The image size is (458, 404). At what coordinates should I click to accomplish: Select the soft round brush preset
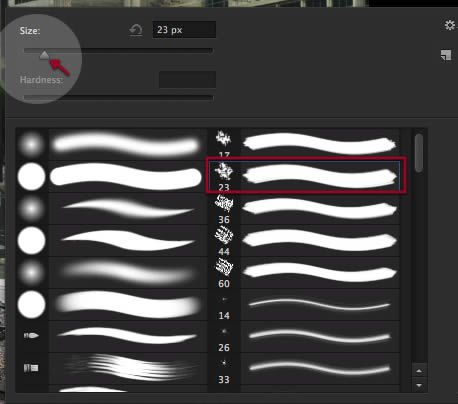[x=111, y=145]
